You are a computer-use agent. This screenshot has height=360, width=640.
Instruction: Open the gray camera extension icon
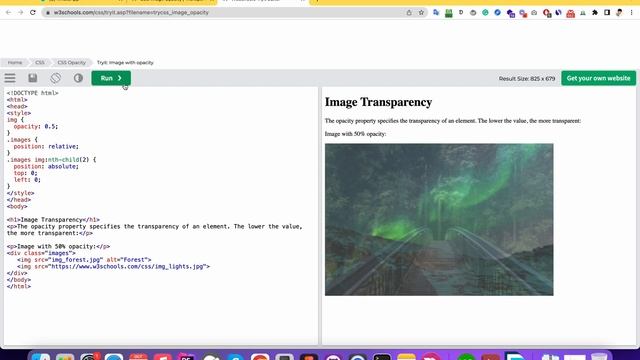tap(534, 13)
